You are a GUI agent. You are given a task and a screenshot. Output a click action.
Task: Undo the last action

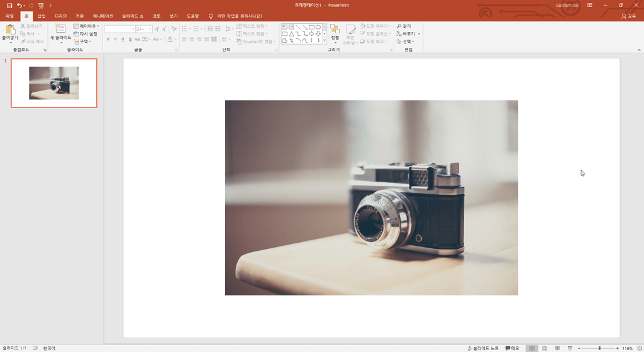[19, 5]
